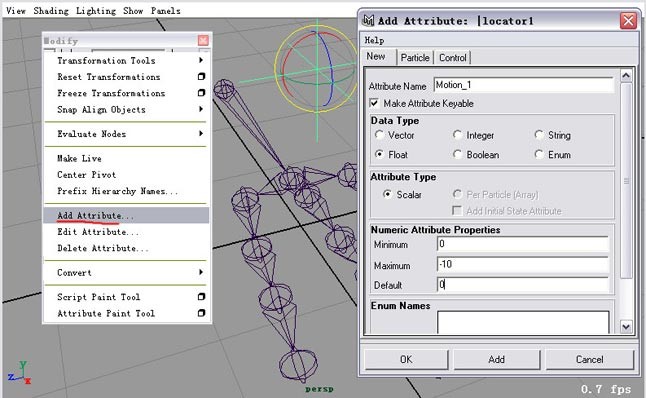Toggle Make Attribute Keyable checkbox
This screenshot has width=646, height=398.
[x=374, y=103]
